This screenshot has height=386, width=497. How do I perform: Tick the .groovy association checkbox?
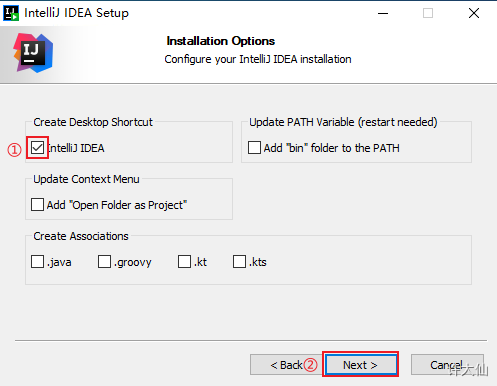[104, 262]
